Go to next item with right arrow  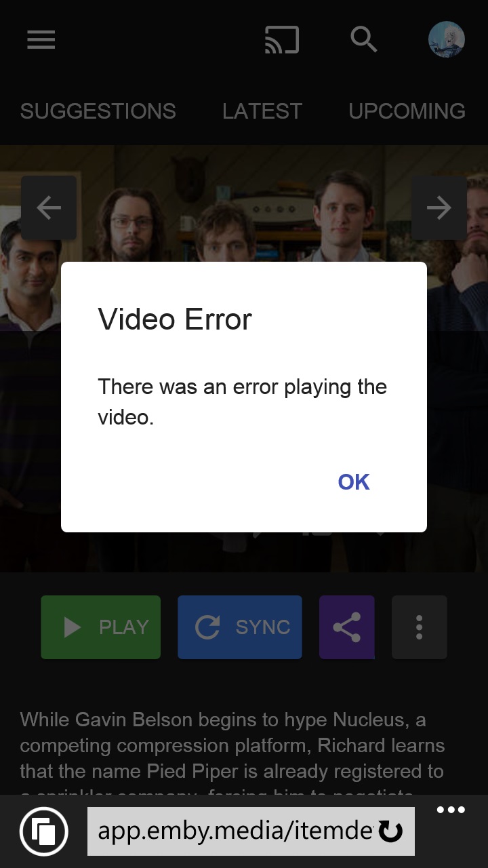tap(439, 208)
